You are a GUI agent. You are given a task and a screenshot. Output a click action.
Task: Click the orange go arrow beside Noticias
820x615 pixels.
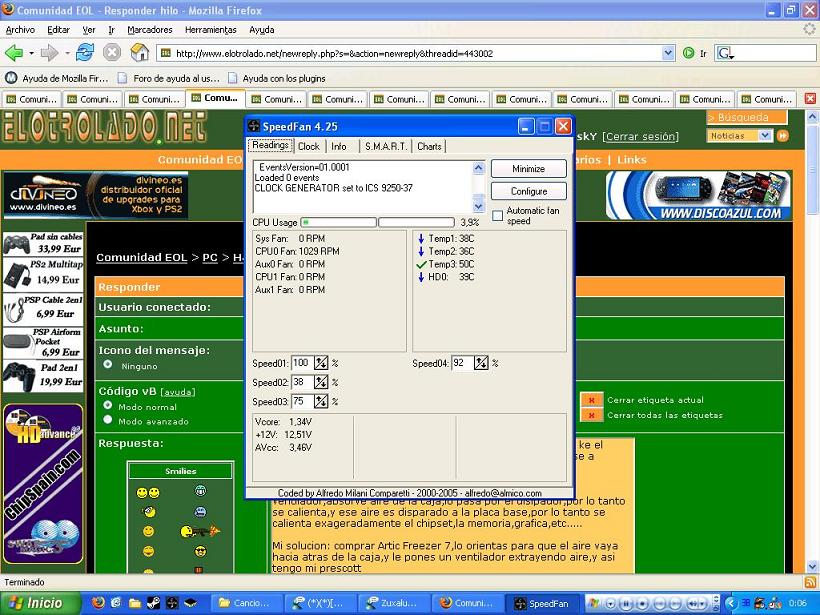[x=782, y=136]
